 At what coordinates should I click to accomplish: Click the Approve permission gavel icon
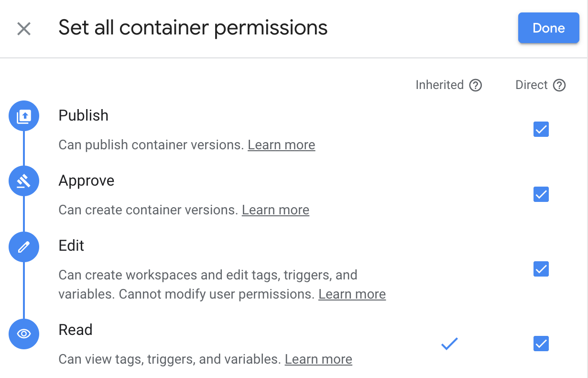(x=24, y=181)
